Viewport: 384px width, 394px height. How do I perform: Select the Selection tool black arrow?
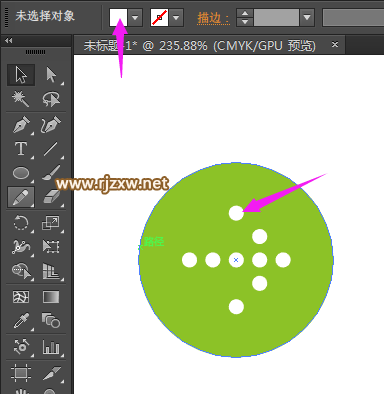click(x=21, y=75)
